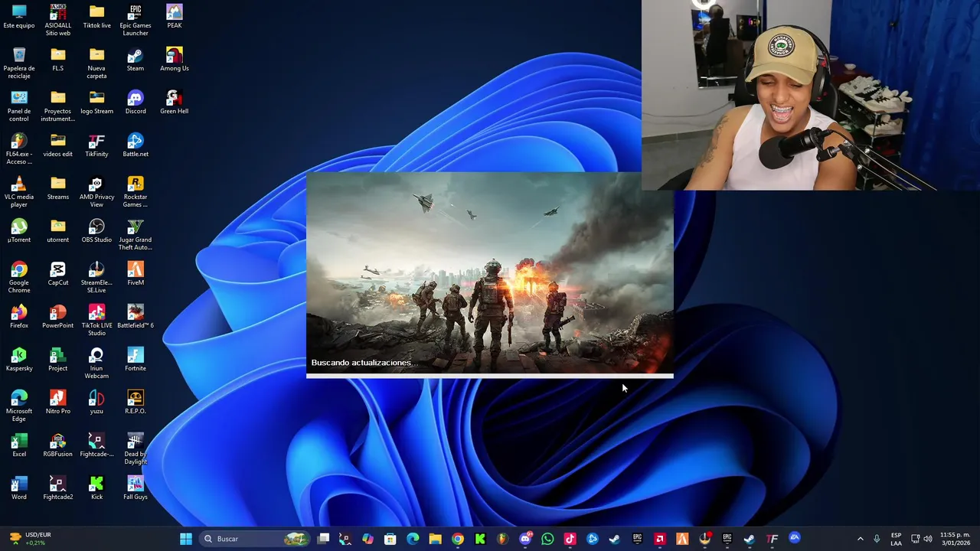Select the Battle.net desktop shortcut
The image size is (980, 551).
tap(136, 145)
